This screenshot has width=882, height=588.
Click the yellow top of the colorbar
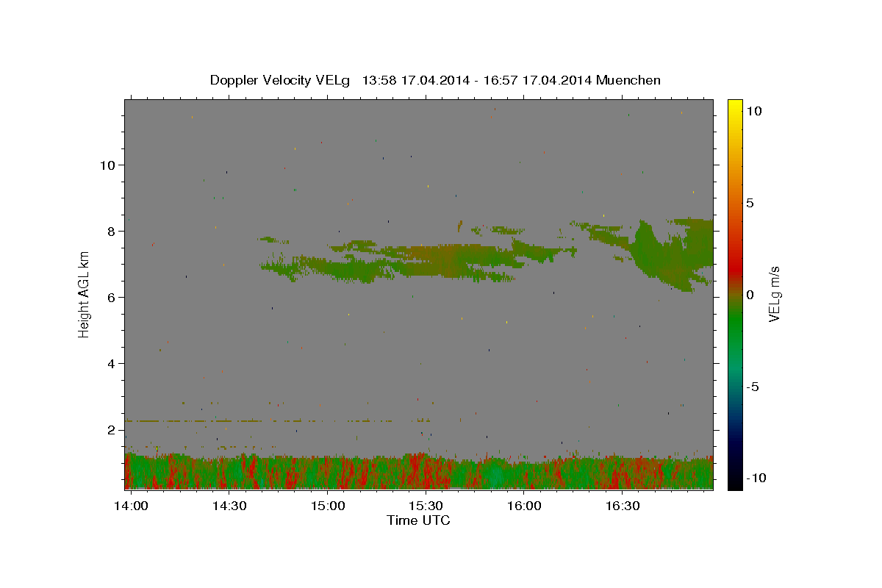pos(734,105)
